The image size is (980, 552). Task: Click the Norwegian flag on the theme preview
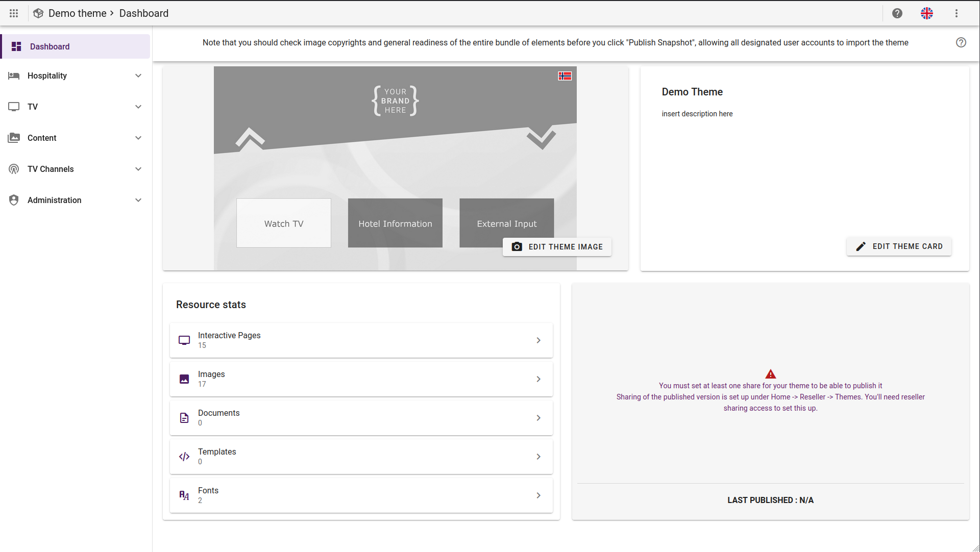(x=565, y=76)
